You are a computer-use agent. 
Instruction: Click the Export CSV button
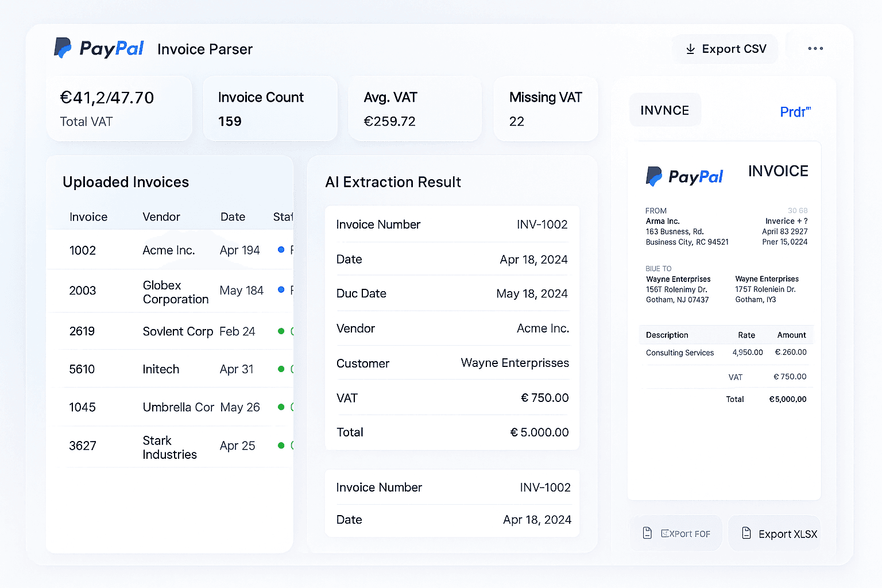(x=725, y=49)
